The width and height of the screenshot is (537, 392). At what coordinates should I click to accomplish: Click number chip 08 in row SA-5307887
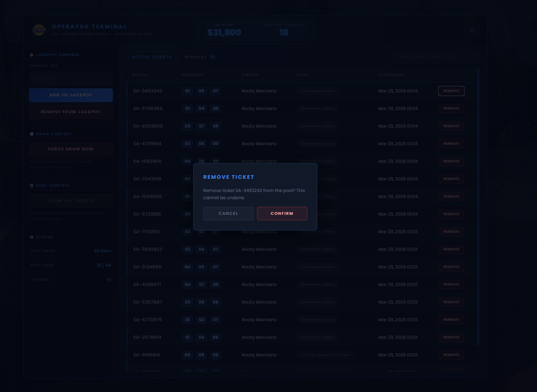pyautogui.click(x=215, y=302)
